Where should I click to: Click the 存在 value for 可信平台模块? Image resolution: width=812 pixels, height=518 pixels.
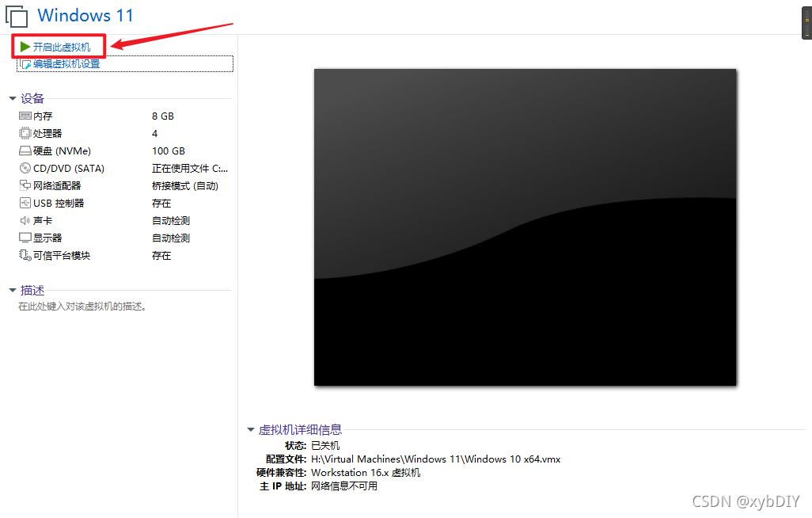[x=161, y=256]
